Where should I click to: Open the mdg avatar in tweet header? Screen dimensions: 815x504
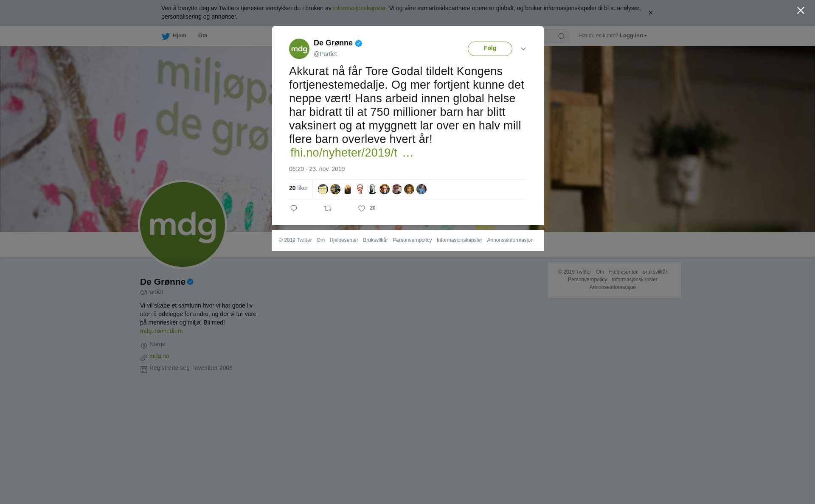299,49
